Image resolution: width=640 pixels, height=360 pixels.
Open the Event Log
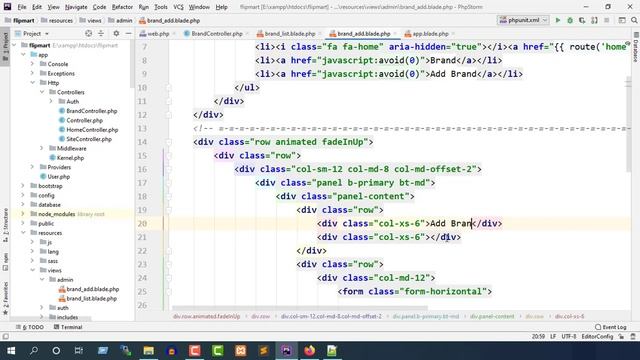(611, 327)
